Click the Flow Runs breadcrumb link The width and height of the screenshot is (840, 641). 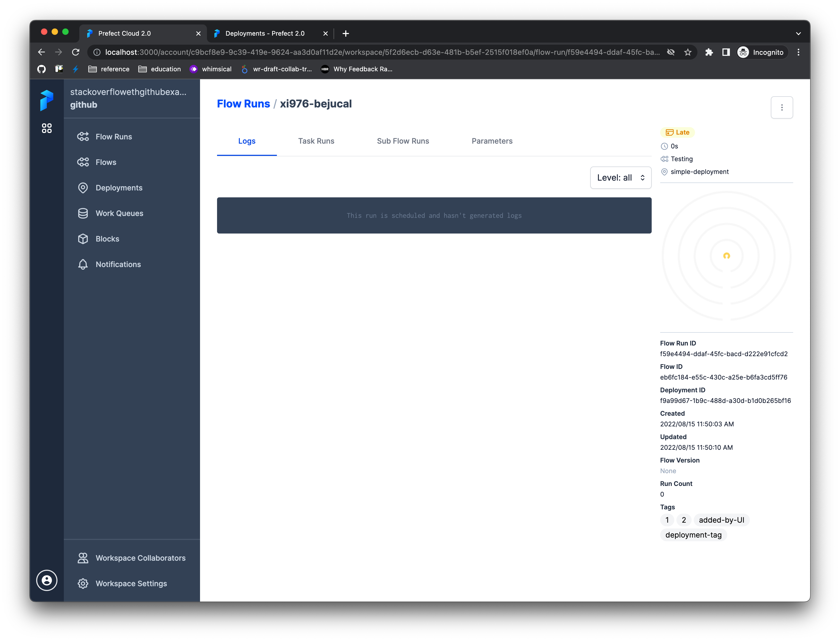[243, 103]
